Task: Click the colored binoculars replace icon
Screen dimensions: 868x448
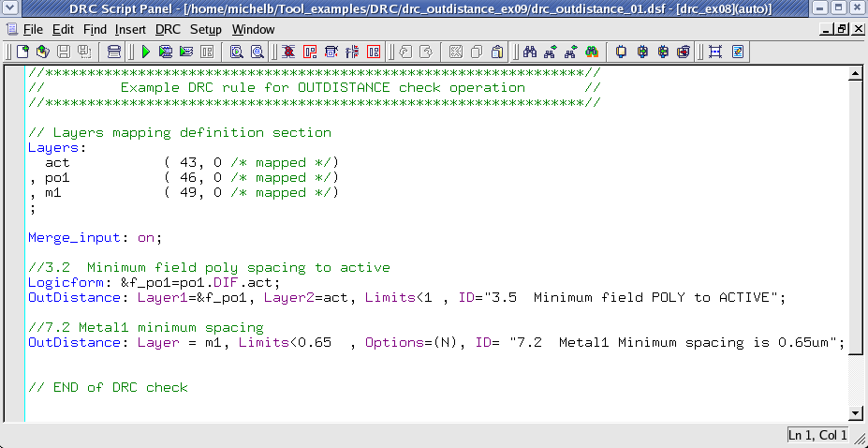Action: (x=592, y=52)
